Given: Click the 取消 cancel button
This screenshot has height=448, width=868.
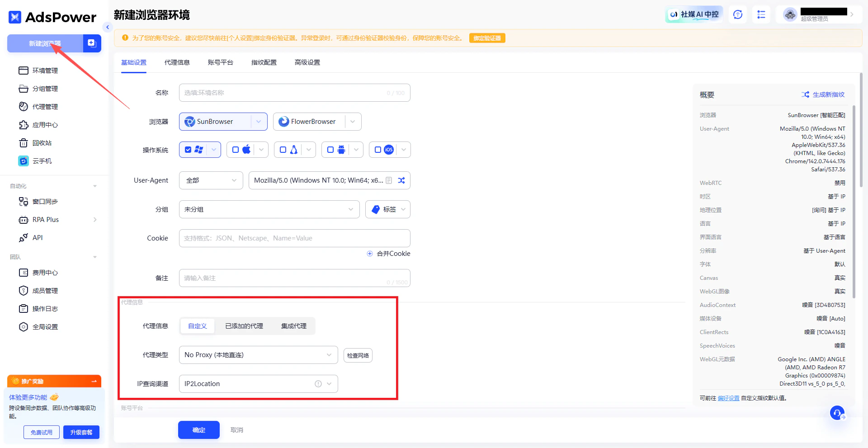Looking at the screenshot, I should [x=237, y=430].
